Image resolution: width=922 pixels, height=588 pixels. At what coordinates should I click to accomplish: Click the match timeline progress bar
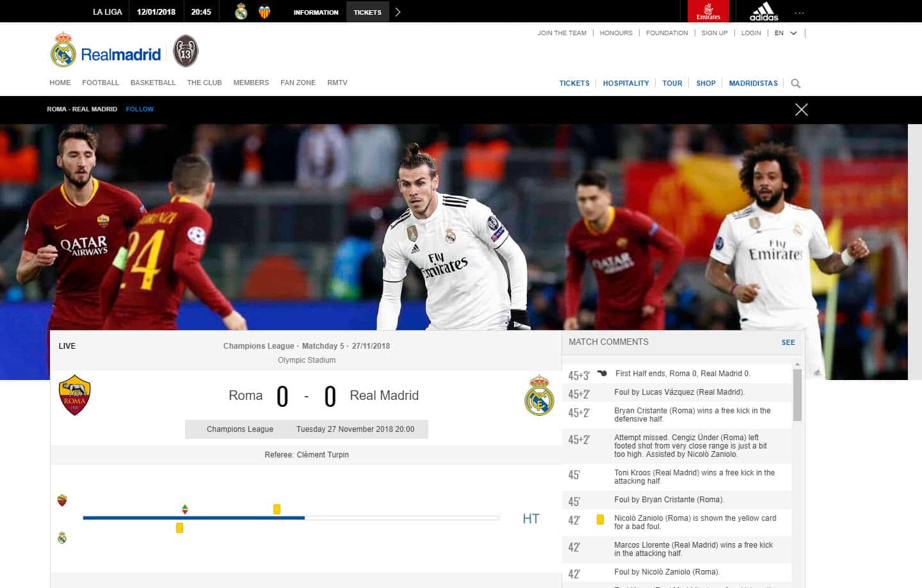click(x=291, y=518)
